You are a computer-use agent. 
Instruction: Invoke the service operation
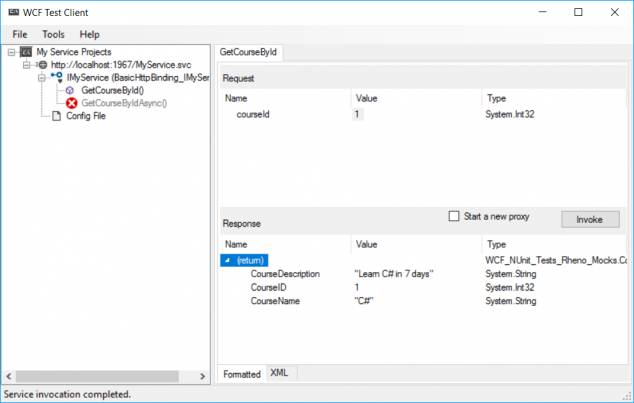[590, 219]
